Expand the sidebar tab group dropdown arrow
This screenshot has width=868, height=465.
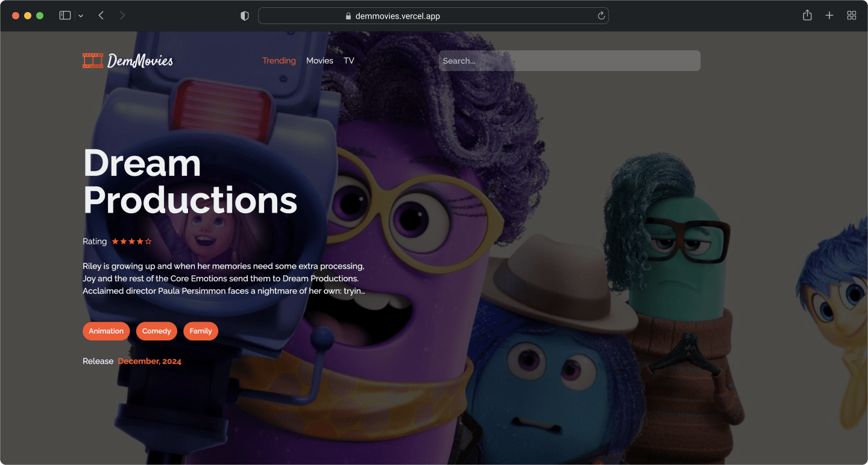pyautogui.click(x=81, y=16)
